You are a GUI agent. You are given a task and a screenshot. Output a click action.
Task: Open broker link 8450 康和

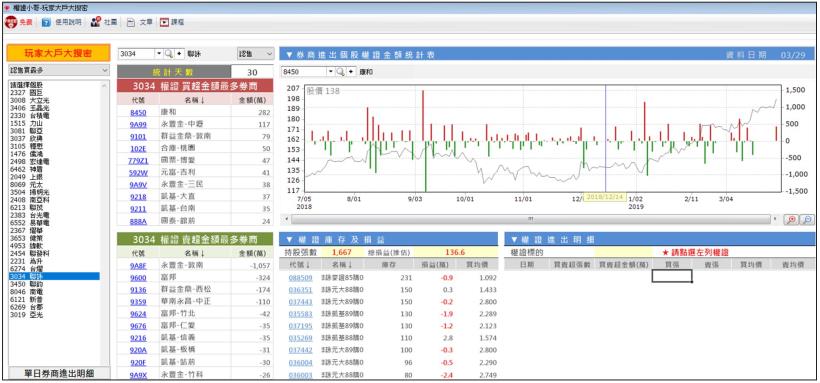[x=138, y=112]
